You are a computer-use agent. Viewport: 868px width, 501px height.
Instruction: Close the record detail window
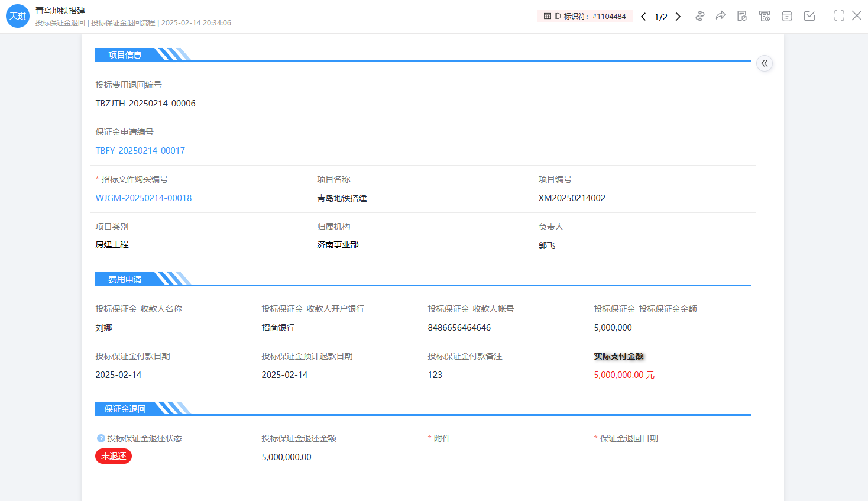click(x=857, y=16)
